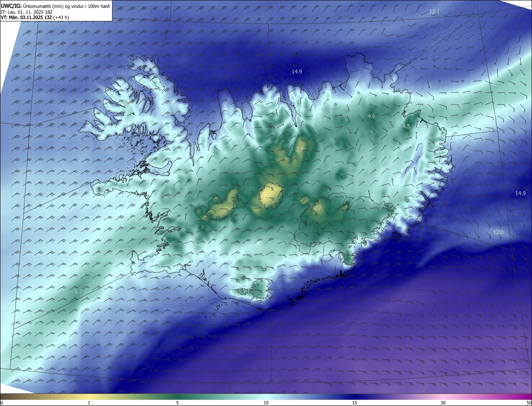Select the color scale tick label 5

tap(177, 403)
